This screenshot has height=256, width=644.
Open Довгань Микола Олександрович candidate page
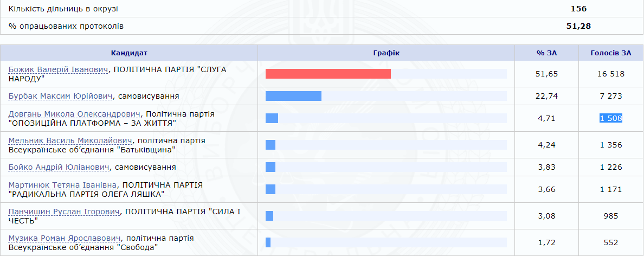pyautogui.click(x=74, y=114)
